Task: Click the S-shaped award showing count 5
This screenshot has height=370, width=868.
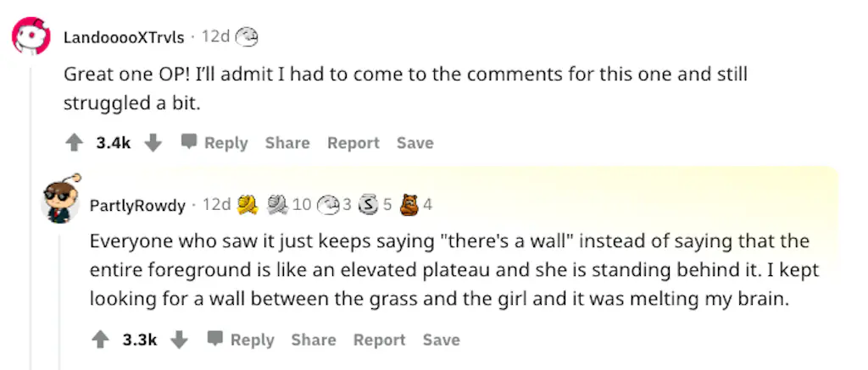Action: click(x=369, y=204)
